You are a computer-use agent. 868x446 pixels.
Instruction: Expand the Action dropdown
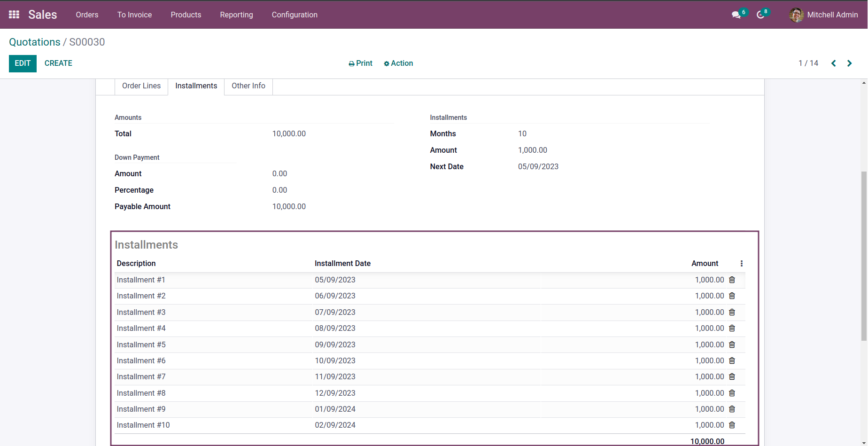click(398, 63)
